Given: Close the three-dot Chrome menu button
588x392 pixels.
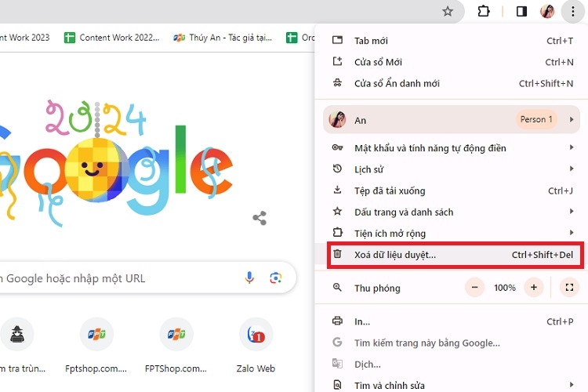Looking at the screenshot, I should click(x=572, y=11).
